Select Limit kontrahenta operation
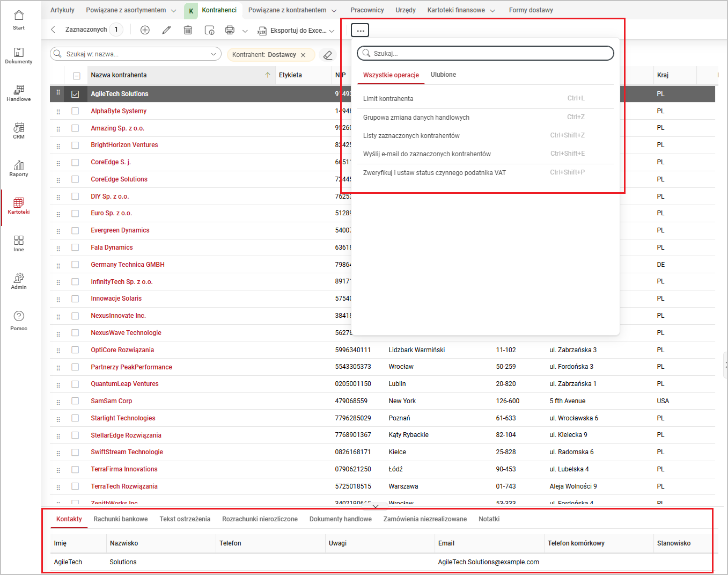 388,99
